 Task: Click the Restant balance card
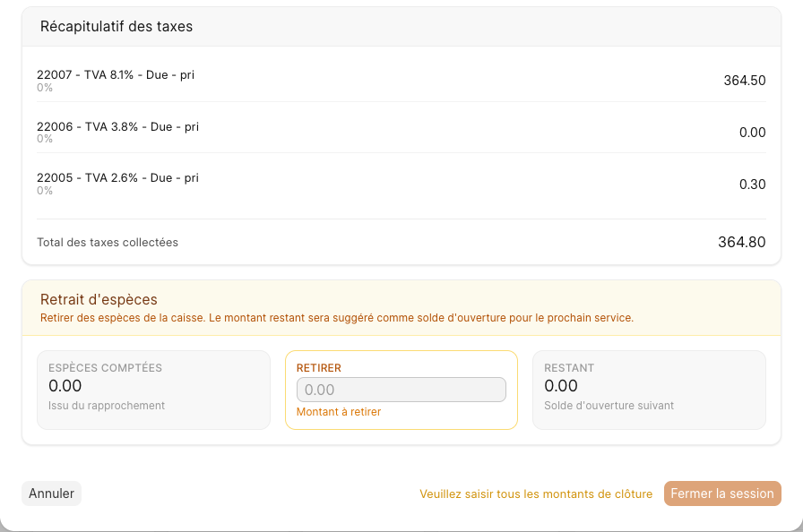tap(650, 390)
